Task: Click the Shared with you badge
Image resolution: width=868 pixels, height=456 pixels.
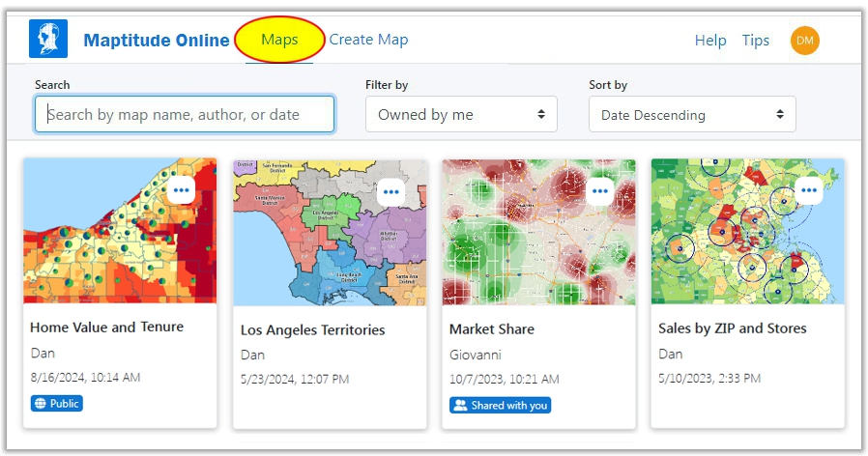Action: [500, 405]
